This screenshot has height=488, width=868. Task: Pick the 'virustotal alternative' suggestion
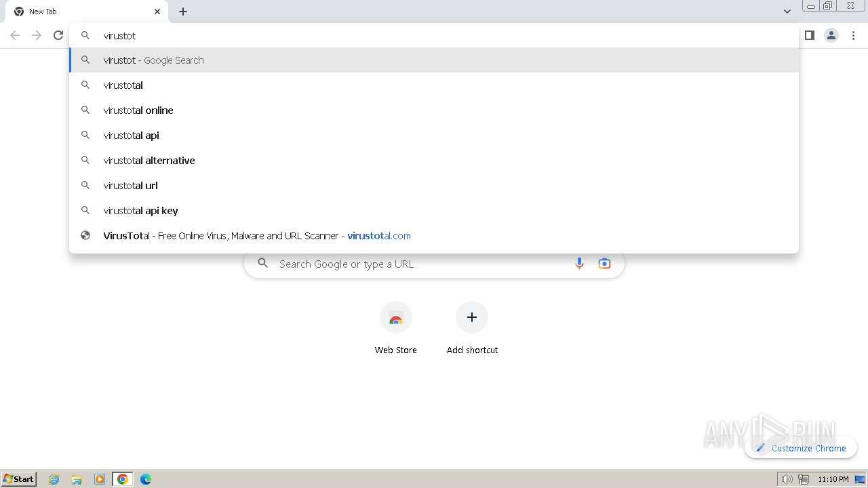[x=434, y=161]
